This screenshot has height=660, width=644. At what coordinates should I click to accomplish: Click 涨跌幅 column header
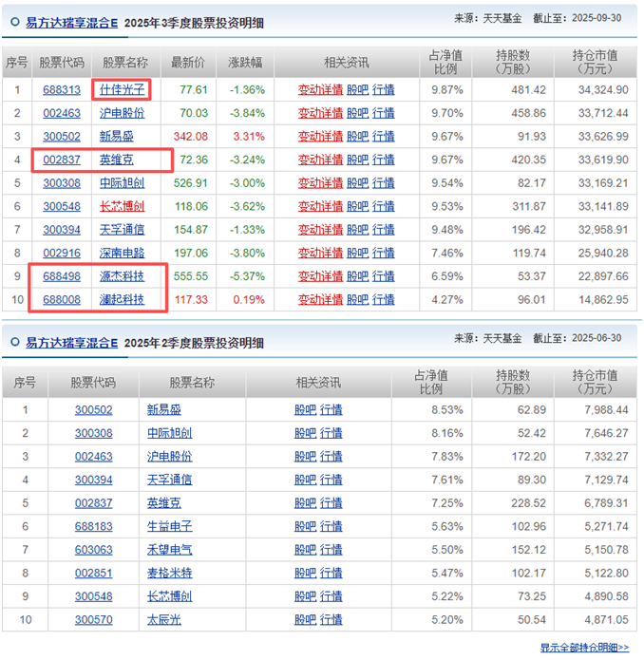point(245,63)
